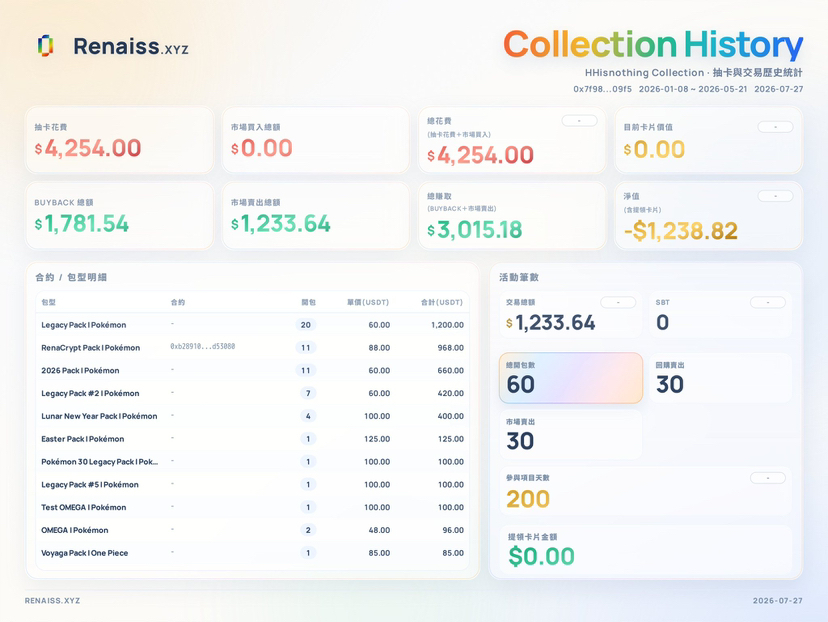Select the Voyaga Pack | One Piece row

252,553
